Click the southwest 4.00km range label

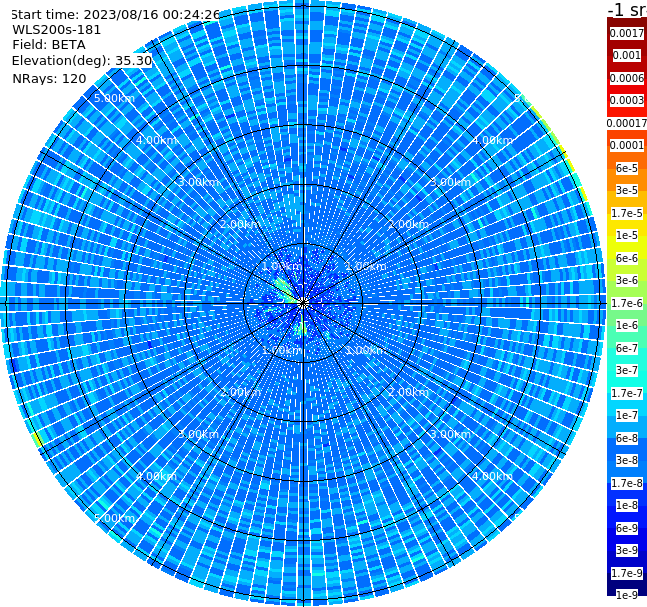156,476
